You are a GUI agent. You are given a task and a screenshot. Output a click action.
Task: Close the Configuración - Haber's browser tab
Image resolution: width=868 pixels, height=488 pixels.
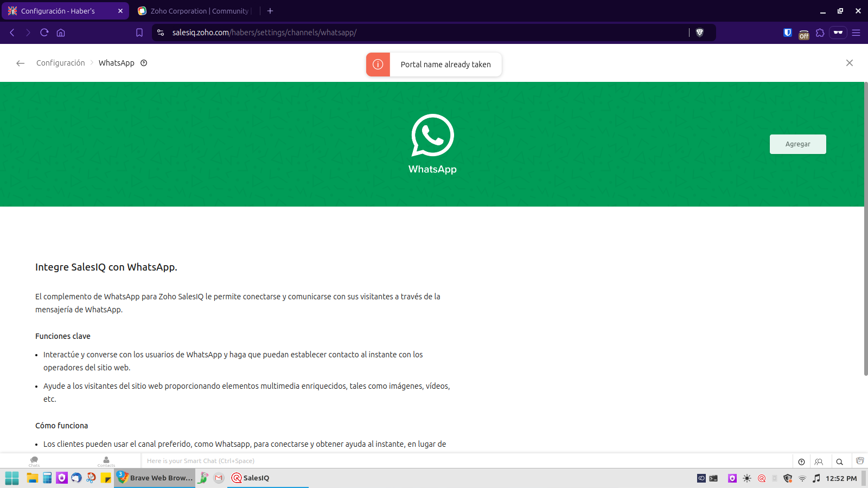click(x=120, y=11)
